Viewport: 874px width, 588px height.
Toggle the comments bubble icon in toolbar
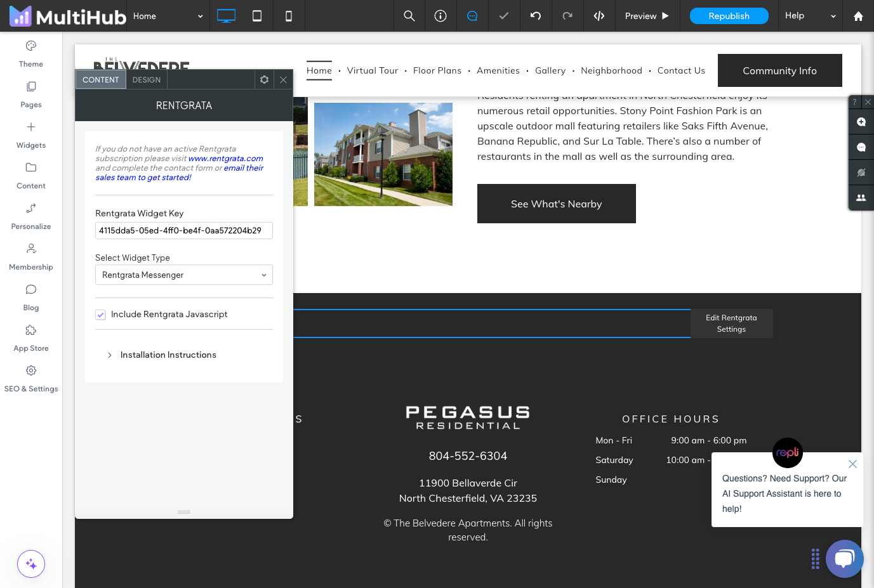[x=472, y=16]
